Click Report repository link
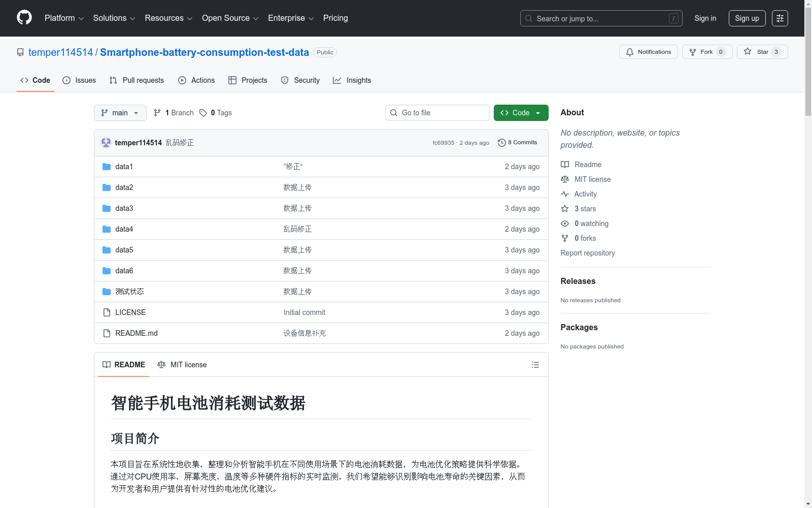The image size is (812, 508). coord(588,253)
